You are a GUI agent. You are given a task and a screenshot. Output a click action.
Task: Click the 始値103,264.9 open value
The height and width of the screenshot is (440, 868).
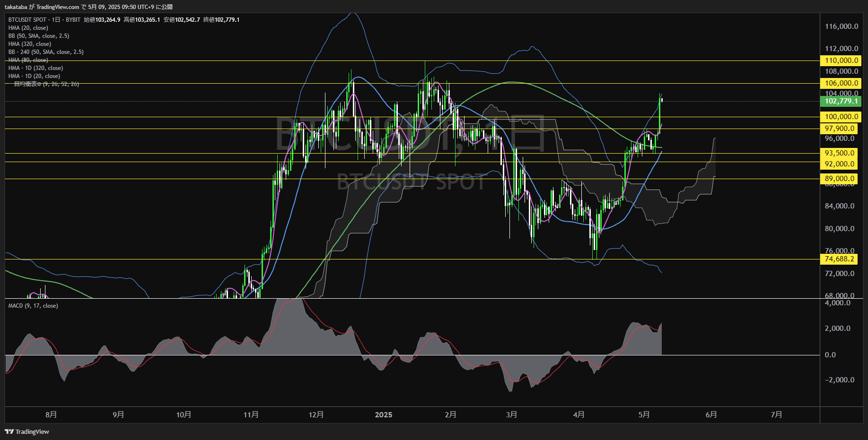[x=102, y=20]
